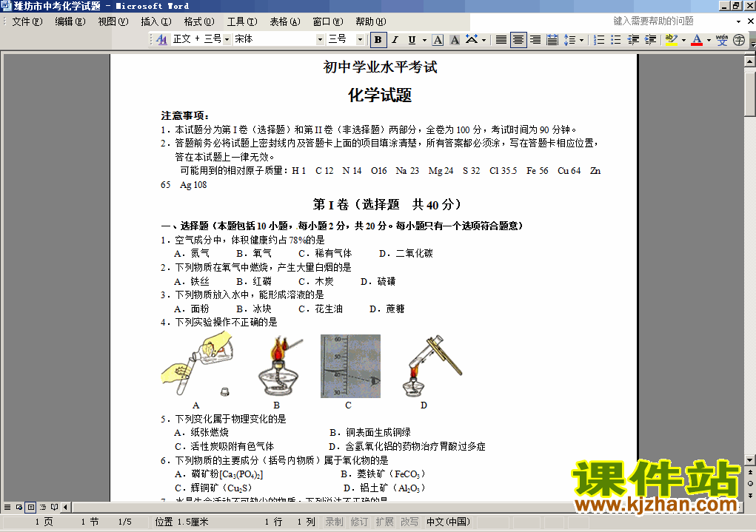Open the 插入(I) menu
The image size is (756, 532).
click(156, 21)
